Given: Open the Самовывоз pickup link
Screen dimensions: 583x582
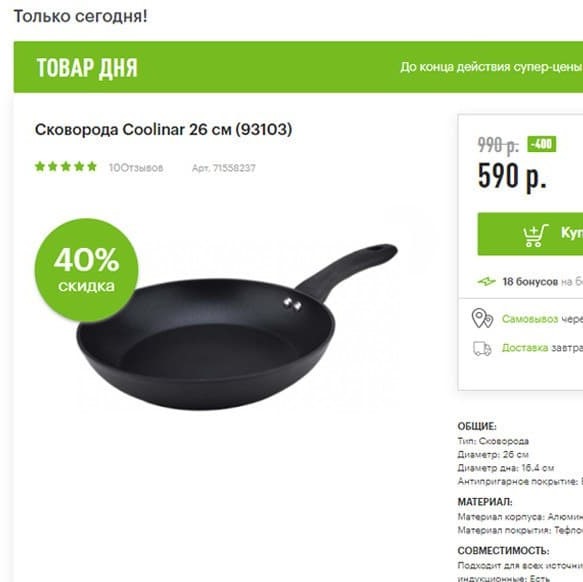Looking at the screenshot, I should (x=530, y=319).
